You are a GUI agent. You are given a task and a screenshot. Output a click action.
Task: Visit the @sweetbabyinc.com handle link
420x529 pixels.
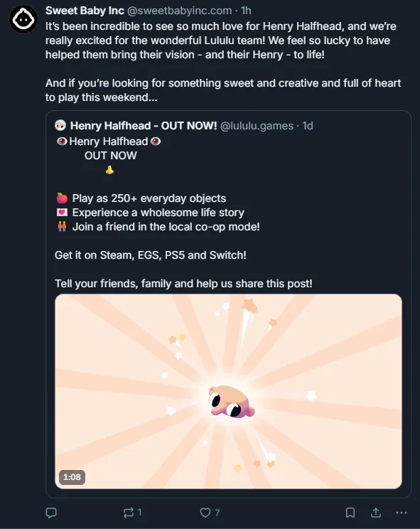pos(179,11)
